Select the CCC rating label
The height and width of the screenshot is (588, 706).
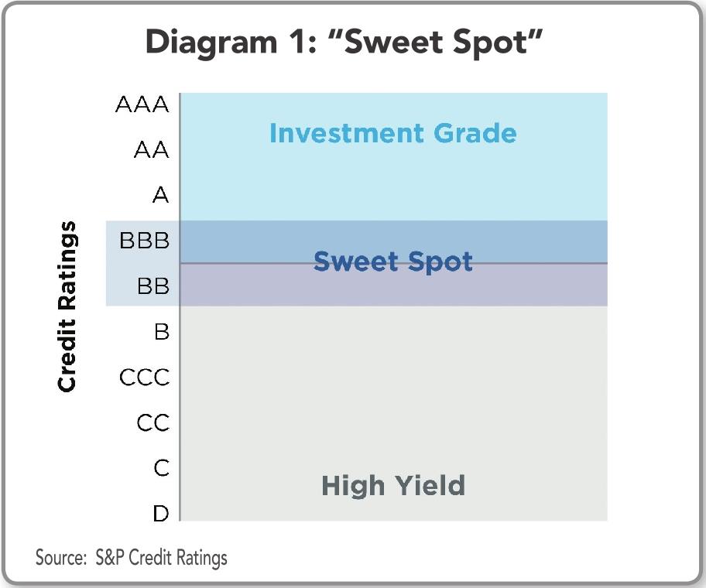point(144,378)
